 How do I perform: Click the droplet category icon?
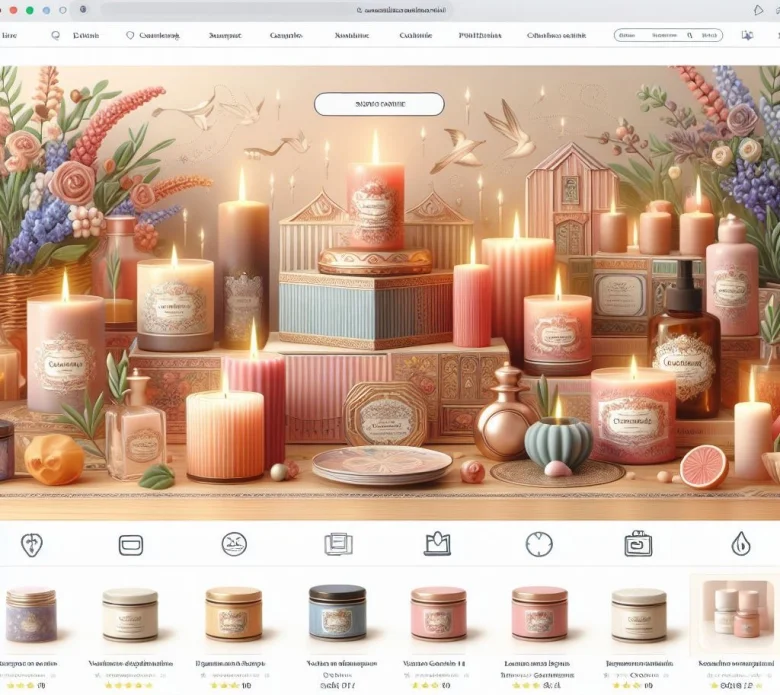point(741,544)
